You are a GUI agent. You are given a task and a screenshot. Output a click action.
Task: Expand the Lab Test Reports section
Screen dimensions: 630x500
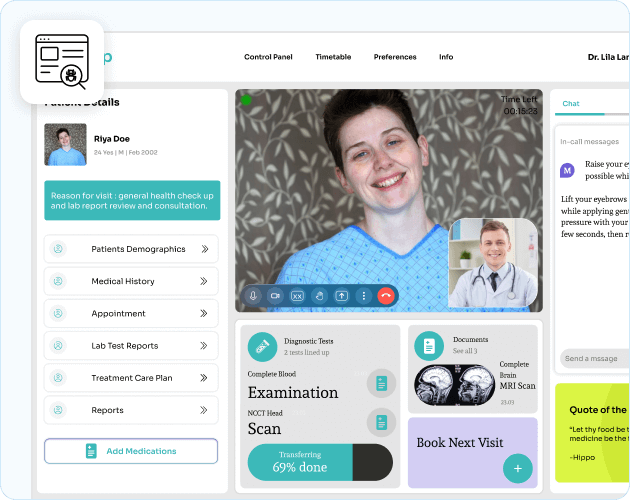click(131, 346)
